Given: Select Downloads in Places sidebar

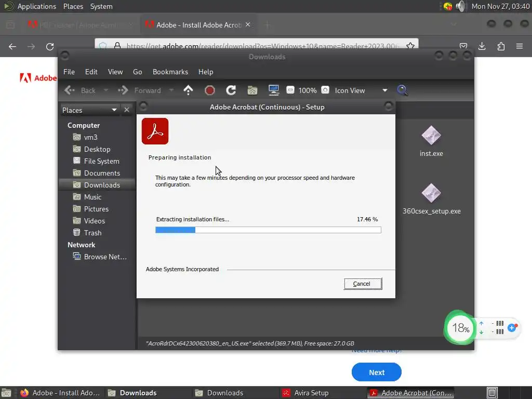Looking at the screenshot, I should tap(97, 185).
